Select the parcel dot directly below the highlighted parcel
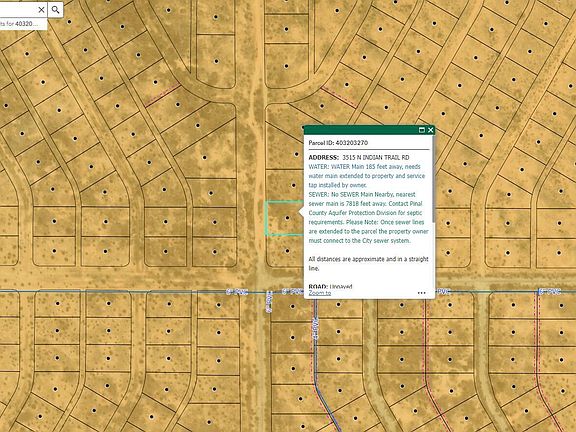 [x=287, y=251]
